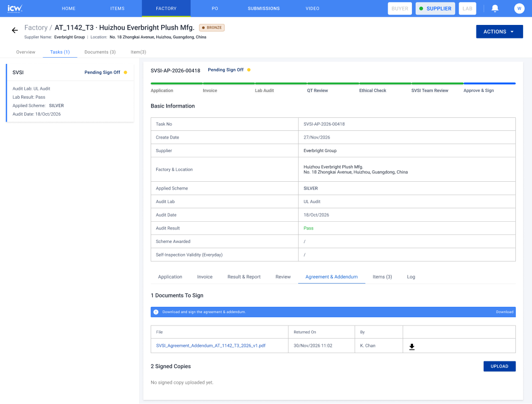The width and height of the screenshot is (532, 404).
Task: Click the ICW logo
Action: coord(15,8)
